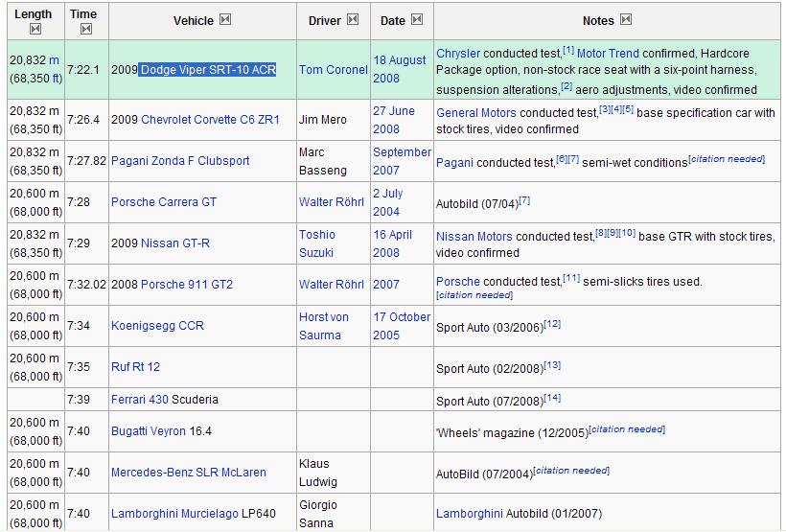The width and height of the screenshot is (786, 532).
Task: Open Horst von Saurma driver link
Action: click(x=324, y=326)
